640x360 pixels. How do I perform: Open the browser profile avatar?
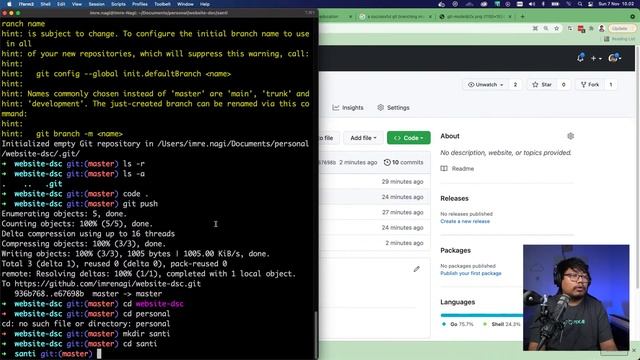click(x=601, y=28)
